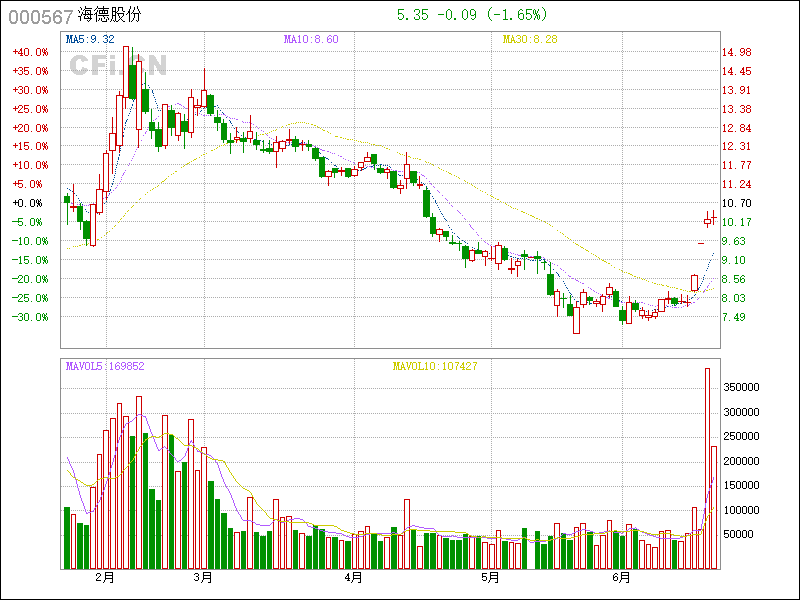Image resolution: width=800 pixels, height=600 pixels.
Task: Click the CFi.CN watermark logo
Action: (x=117, y=64)
